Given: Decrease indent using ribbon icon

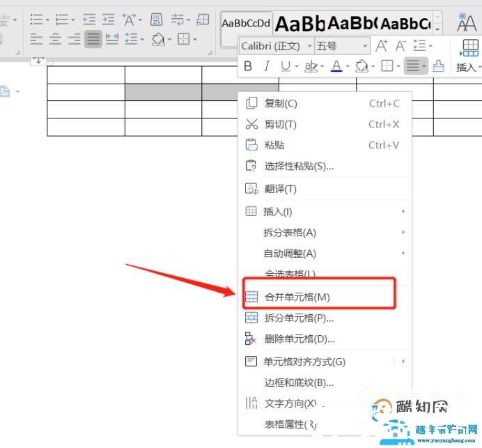Looking at the screenshot, I should coord(89,20).
